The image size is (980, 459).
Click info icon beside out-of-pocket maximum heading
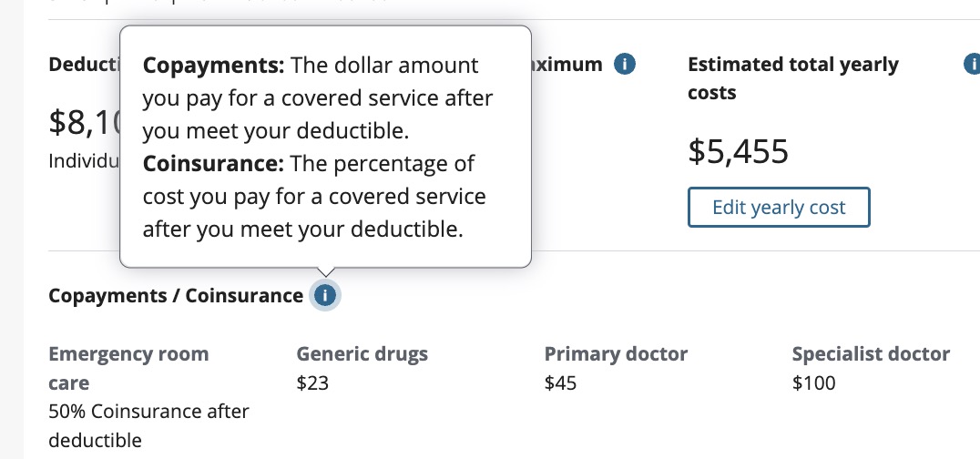[625, 65]
